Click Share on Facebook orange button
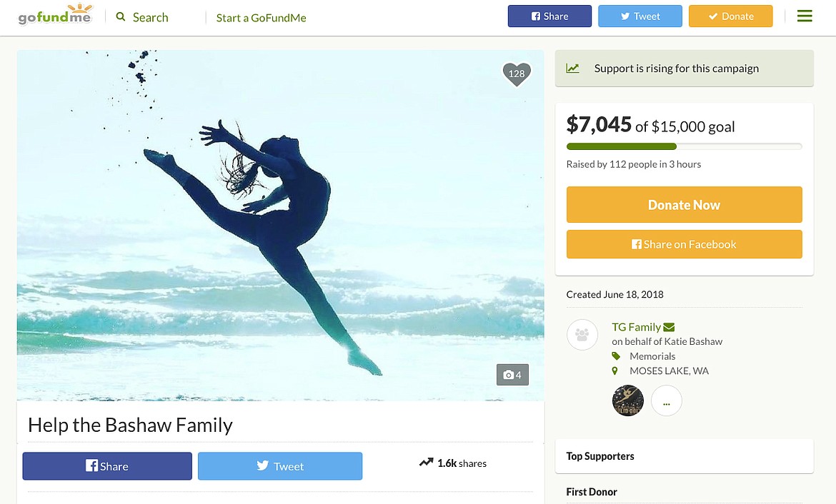The image size is (836, 504). (684, 244)
